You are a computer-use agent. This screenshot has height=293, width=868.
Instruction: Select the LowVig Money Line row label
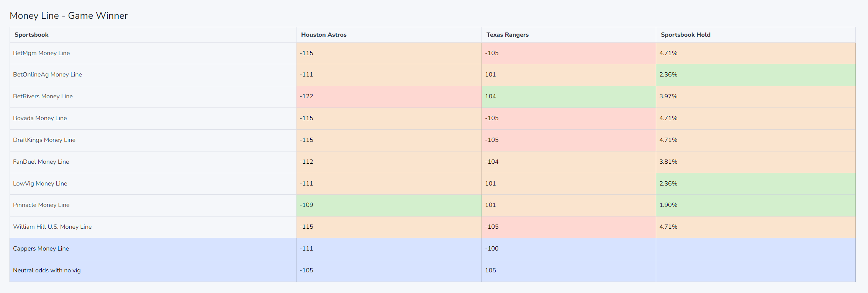click(40, 184)
